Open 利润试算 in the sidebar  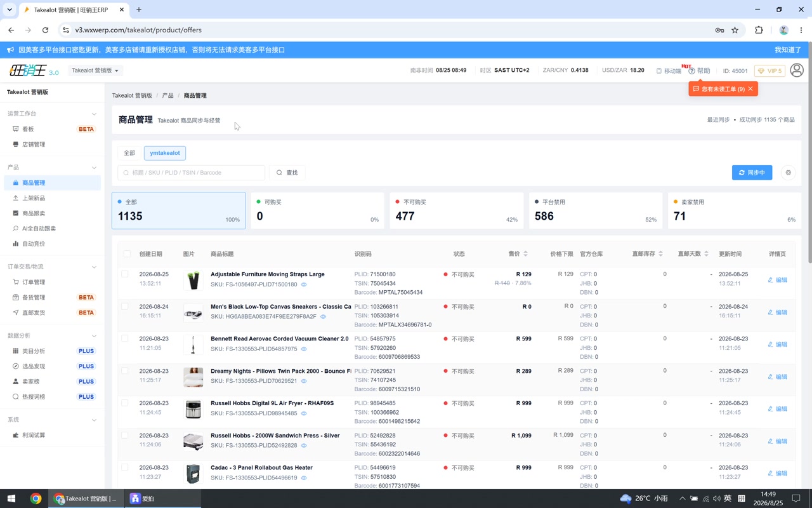point(52,435)
